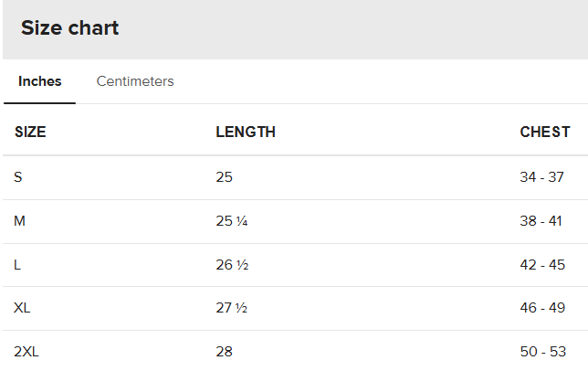Click the length value 27 ½
588x371 pixels.
click(x=231, y=308)
